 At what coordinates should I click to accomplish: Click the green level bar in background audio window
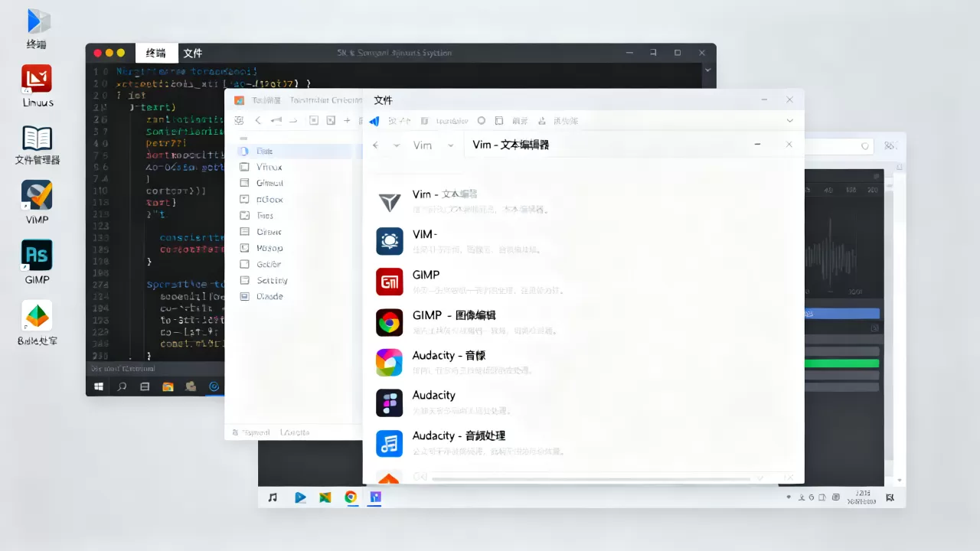point(841,363)
